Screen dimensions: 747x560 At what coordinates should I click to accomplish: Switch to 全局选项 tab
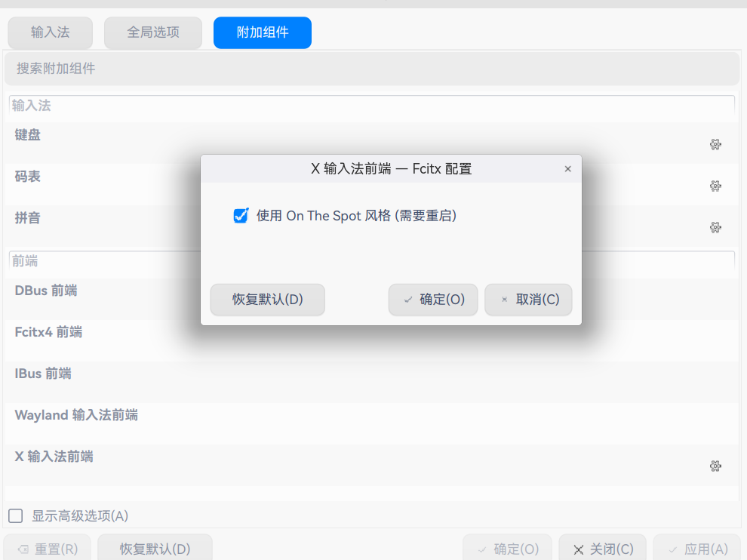(153, 32)
